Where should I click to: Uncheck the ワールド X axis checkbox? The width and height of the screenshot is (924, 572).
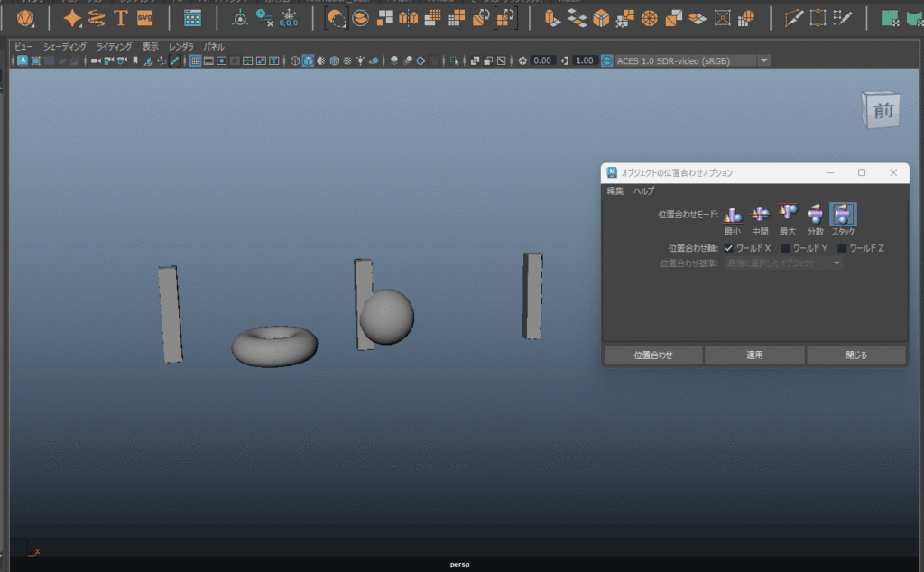coord(729,248)
